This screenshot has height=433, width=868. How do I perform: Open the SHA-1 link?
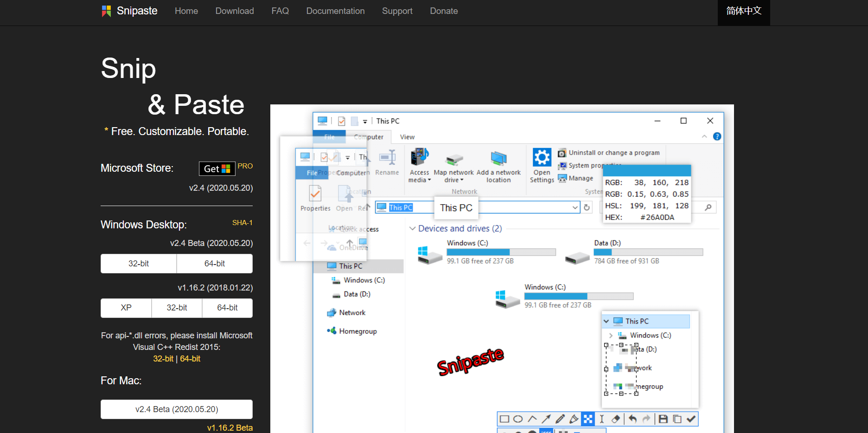(x=243, y=223)
